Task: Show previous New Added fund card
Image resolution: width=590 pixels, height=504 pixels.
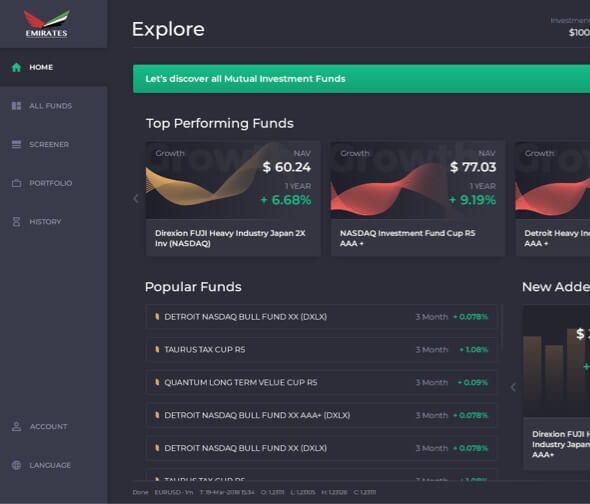Action: 513,387
